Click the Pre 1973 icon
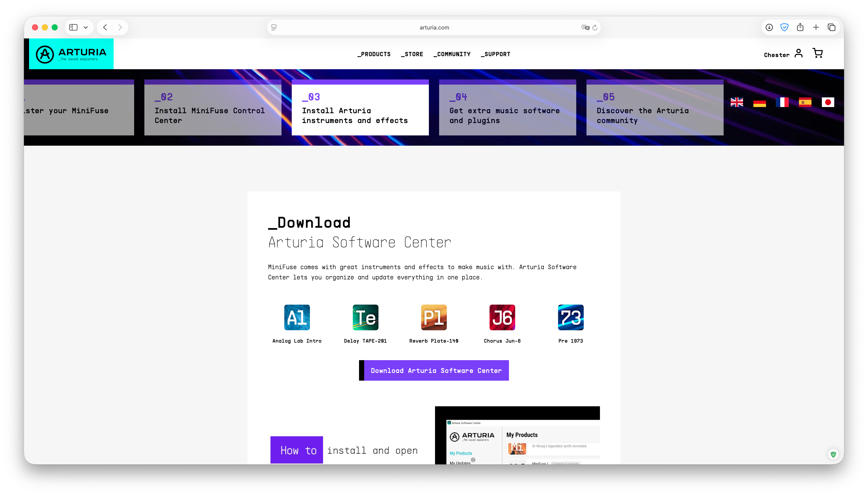Screen dimensions: 868x496 coord(571,317)
